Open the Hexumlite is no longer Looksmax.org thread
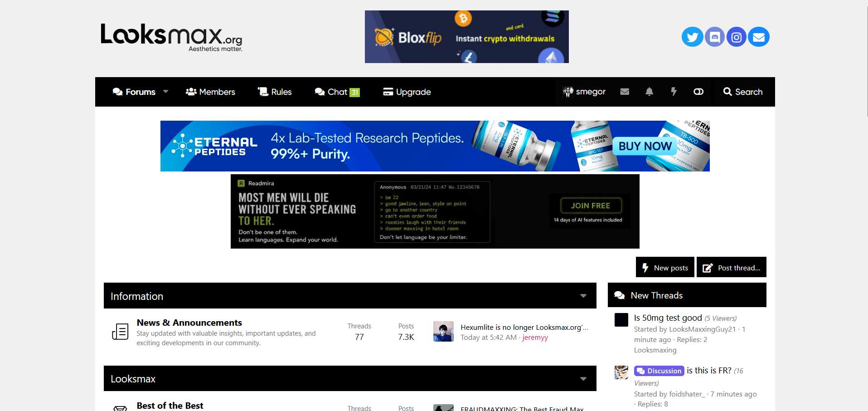The width and height of the screenshot is (868, 411). pyautogui.click(x=524, y=327)
